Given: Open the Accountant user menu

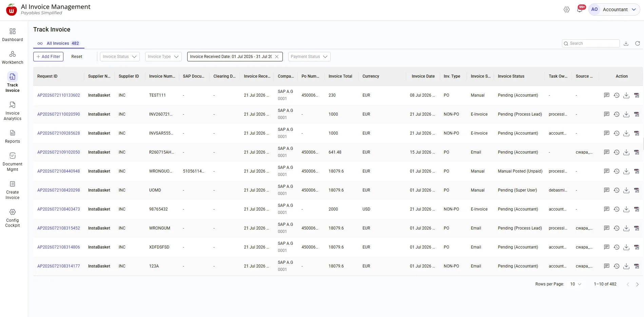Looking at the screenshot, I should pyautogui.click(x=614, y=9).
